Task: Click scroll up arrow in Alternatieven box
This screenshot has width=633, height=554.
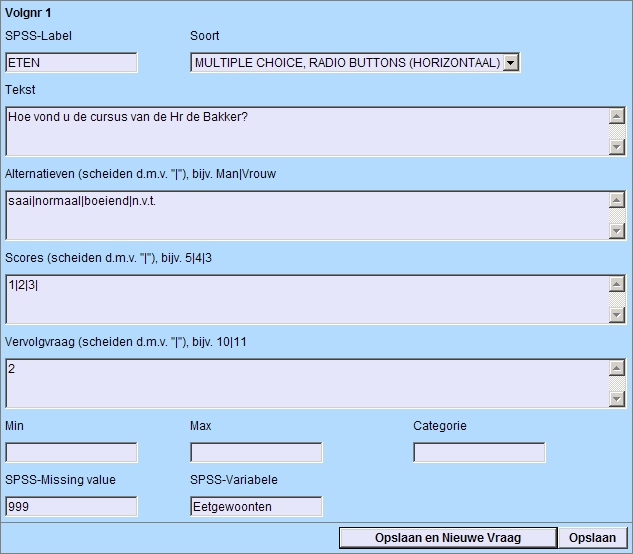Action: click(x=616, y=199)
